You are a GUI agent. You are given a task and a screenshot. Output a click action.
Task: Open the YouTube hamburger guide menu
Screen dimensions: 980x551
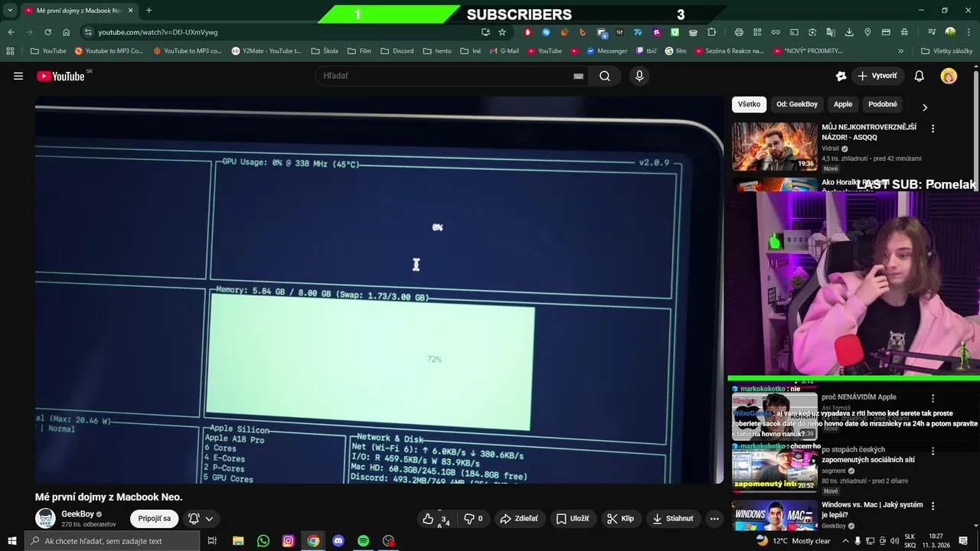point(18,76)
